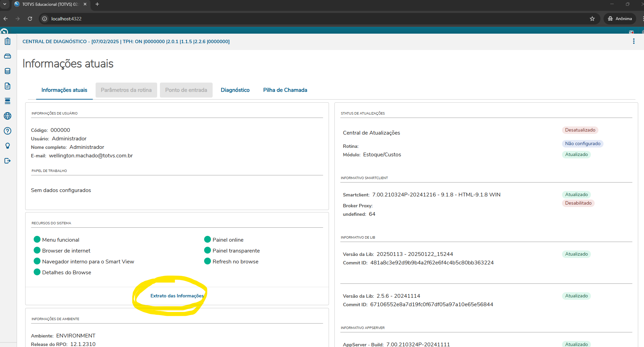Select the Informações atuais tab
644x347 pixels.
coord(64,90)
